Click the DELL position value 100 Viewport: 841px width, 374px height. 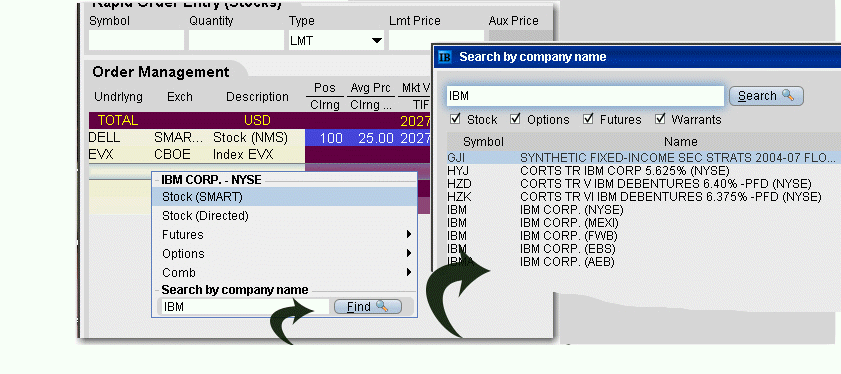pyautogui.click(x=331, y=138)
